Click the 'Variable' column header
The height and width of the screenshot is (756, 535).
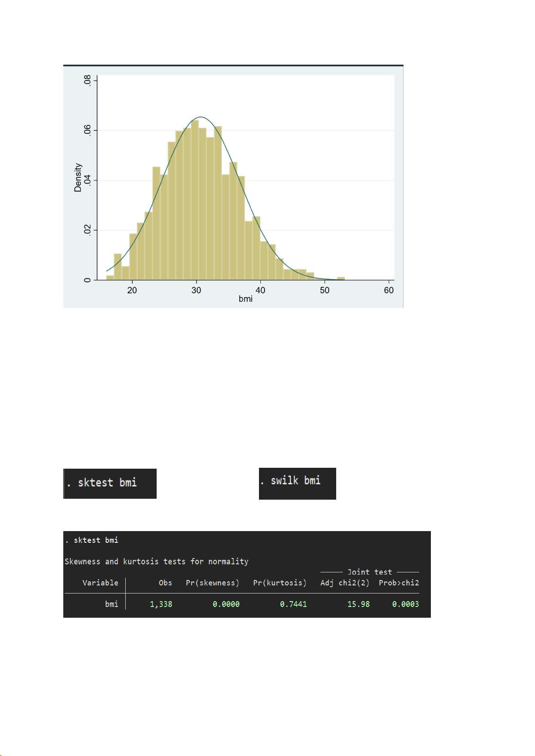[x=101, y=583]
